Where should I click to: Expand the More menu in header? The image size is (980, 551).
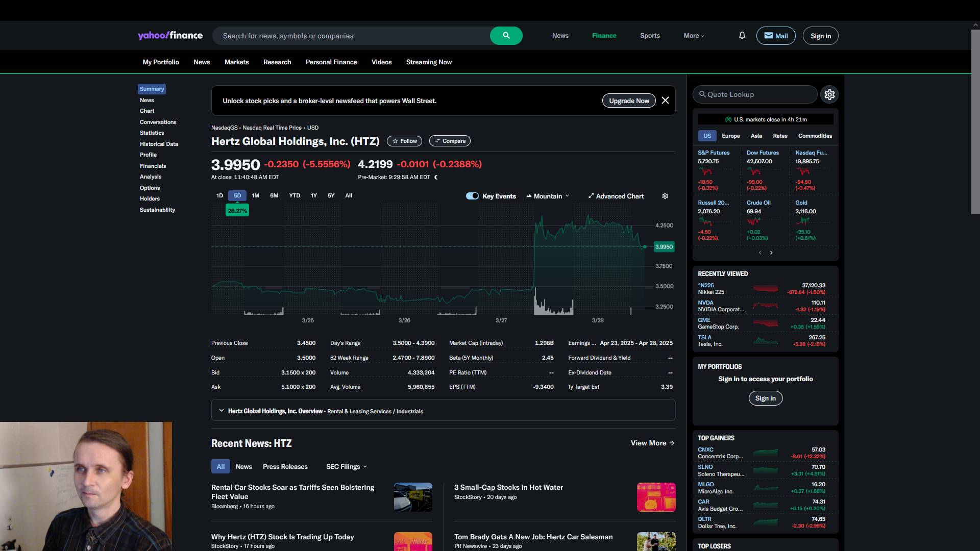[x=694, y=36]
